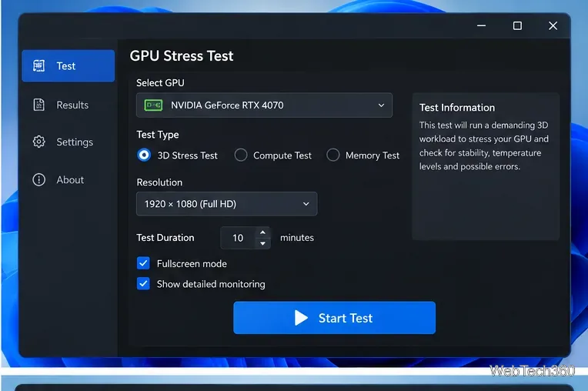Click the Resolution dropdown chevron
This screenshot has height=391, width=588.
[x=306, y=204]
